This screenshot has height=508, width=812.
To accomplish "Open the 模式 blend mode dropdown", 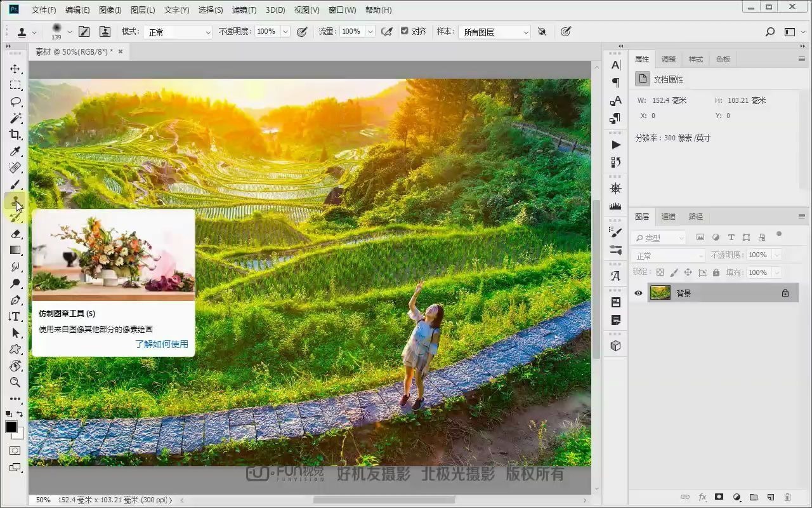I will point(178,32).
